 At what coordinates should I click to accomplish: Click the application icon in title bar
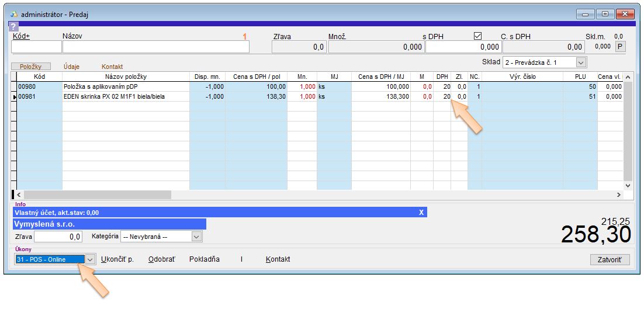(x=15, y=13)
